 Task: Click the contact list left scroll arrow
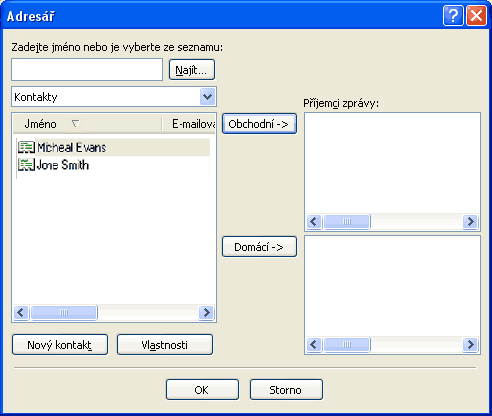click(x=21, y=313)
